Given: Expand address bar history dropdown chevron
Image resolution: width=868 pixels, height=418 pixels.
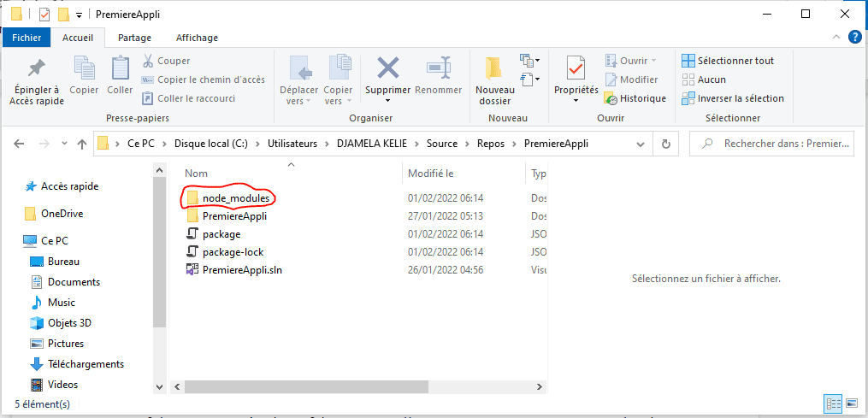Looking at the screenshot, I should (x=646, y=144).
